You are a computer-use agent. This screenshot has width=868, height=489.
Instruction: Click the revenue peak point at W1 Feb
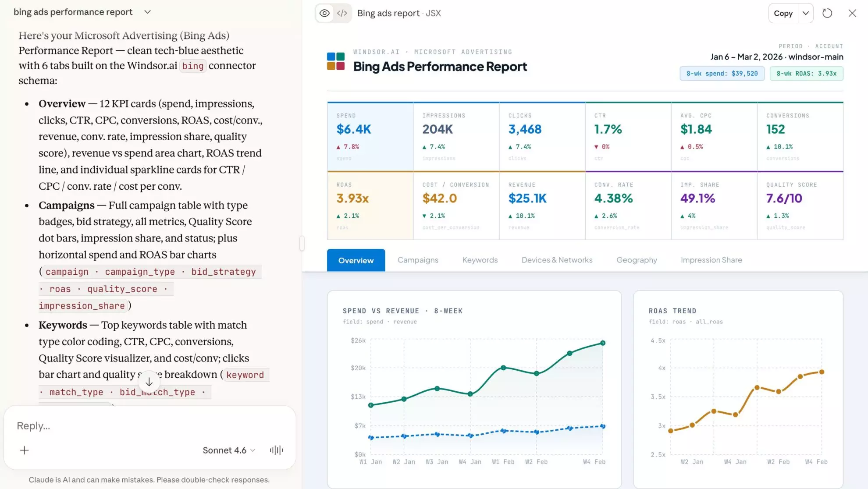pyautogui.click(x=503, y=368)
